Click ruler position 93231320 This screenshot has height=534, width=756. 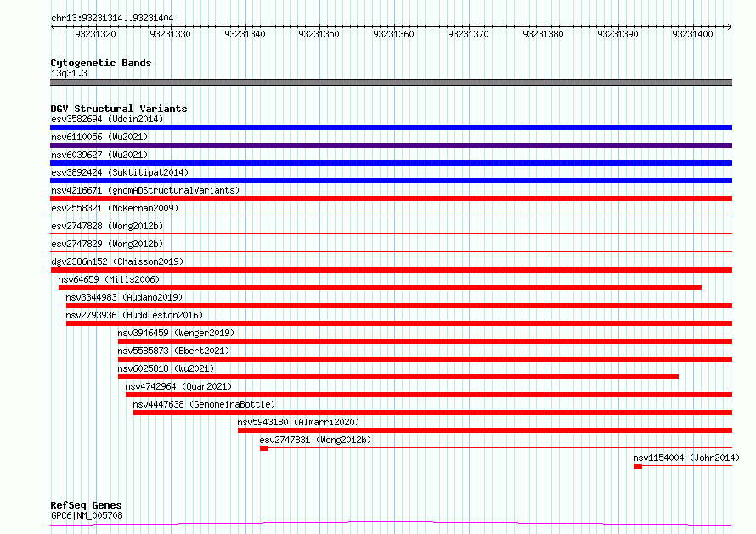point(95,34)
